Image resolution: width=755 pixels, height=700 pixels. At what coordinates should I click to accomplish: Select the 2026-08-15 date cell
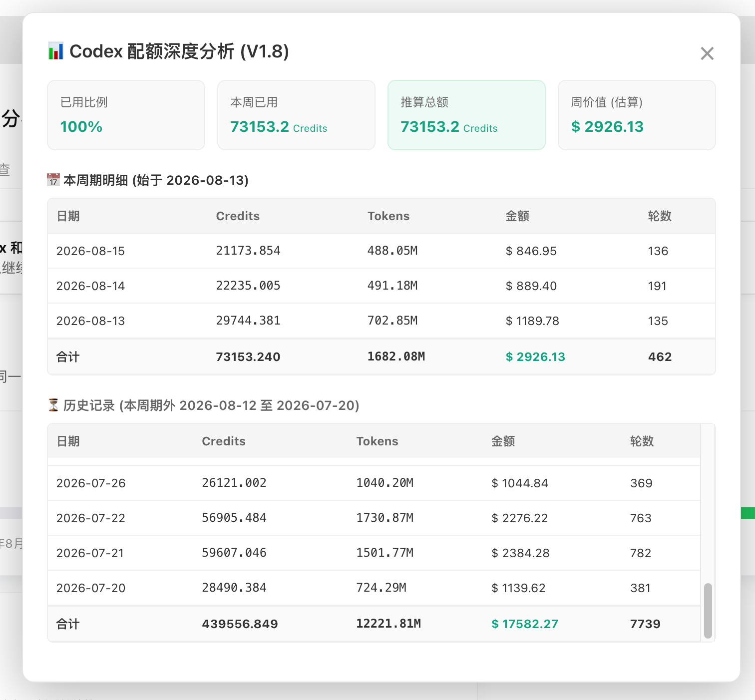90,251
